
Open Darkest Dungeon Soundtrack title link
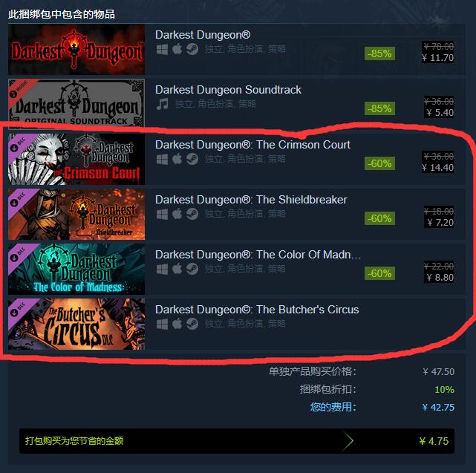[x=228, y=90]
